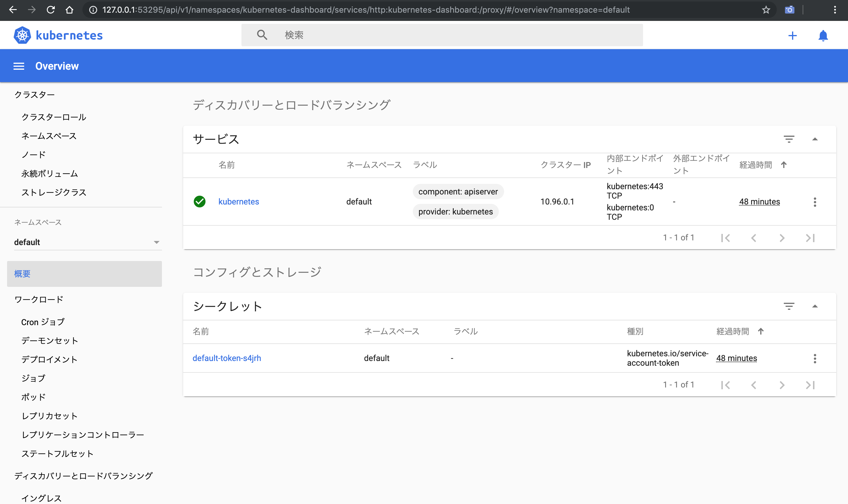848x504 pixels.
Task: Open filter icon in サービス card
Action: coord(789,139)
